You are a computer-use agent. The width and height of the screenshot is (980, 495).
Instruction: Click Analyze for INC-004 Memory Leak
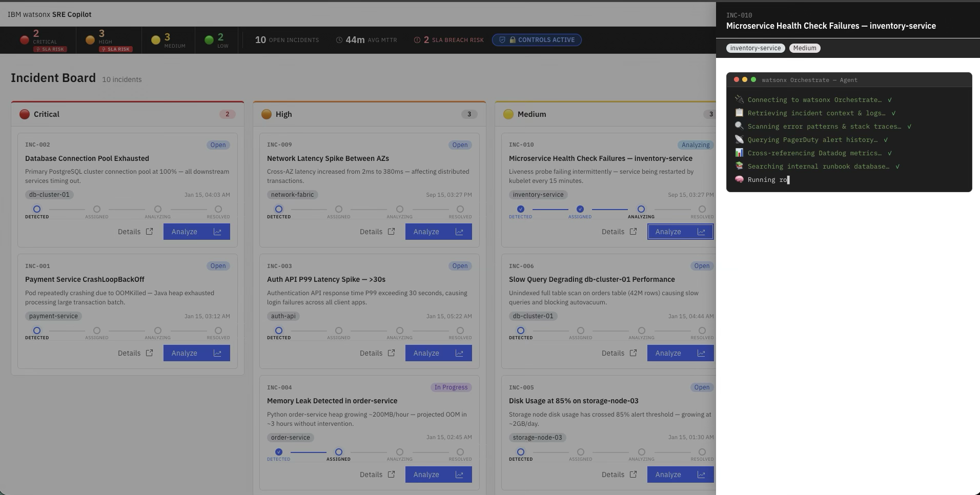point(438,475)
